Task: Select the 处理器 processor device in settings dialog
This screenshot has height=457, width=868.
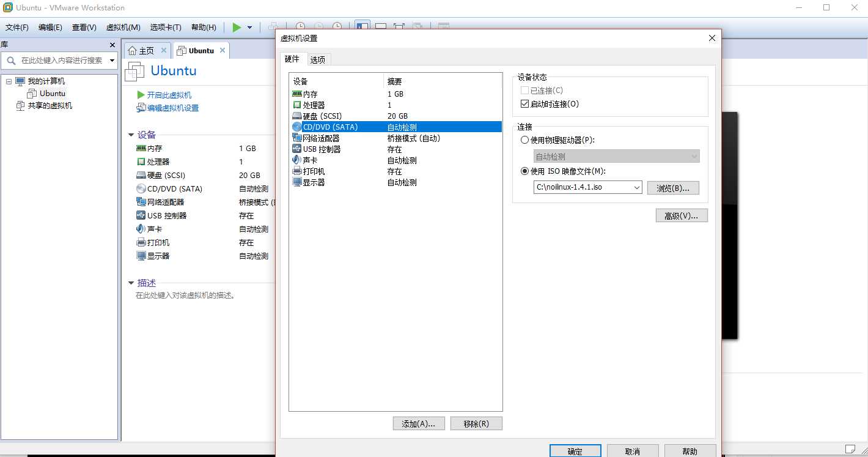Action: [395, 105]
